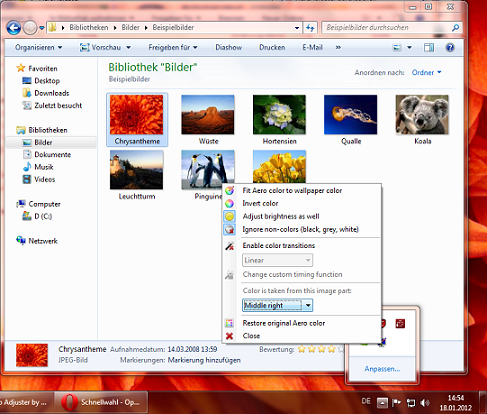Select the Koala thumbnail
Viewport: 487px width, 414px height.
click(x=422, y=115)
